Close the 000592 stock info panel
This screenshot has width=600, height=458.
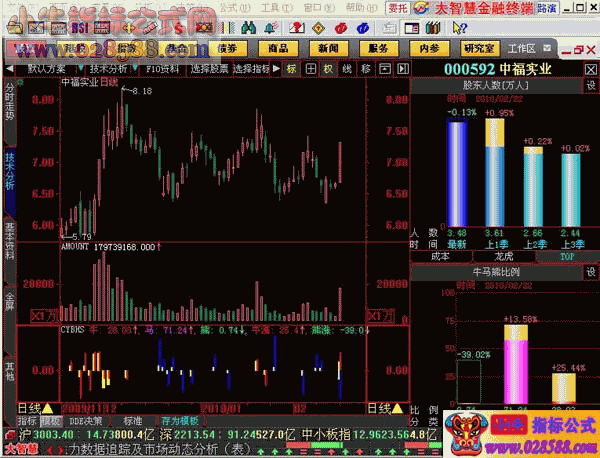click(x=590, y=69)
